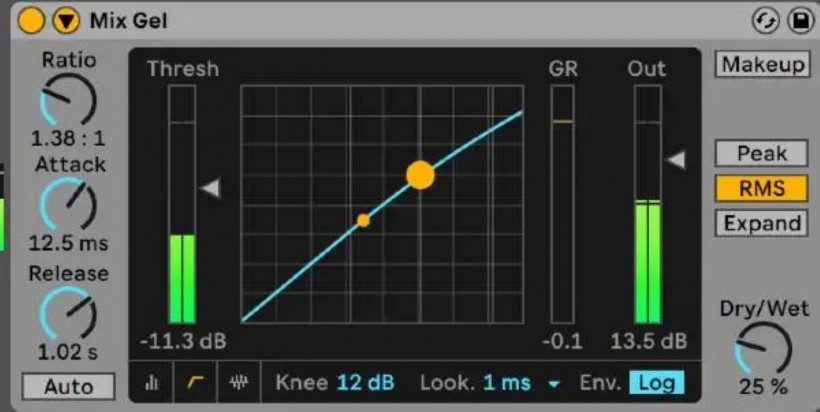The image size is (820, 412).
Task: Toggle the Auto release button
Action: (x=68, y=386)
